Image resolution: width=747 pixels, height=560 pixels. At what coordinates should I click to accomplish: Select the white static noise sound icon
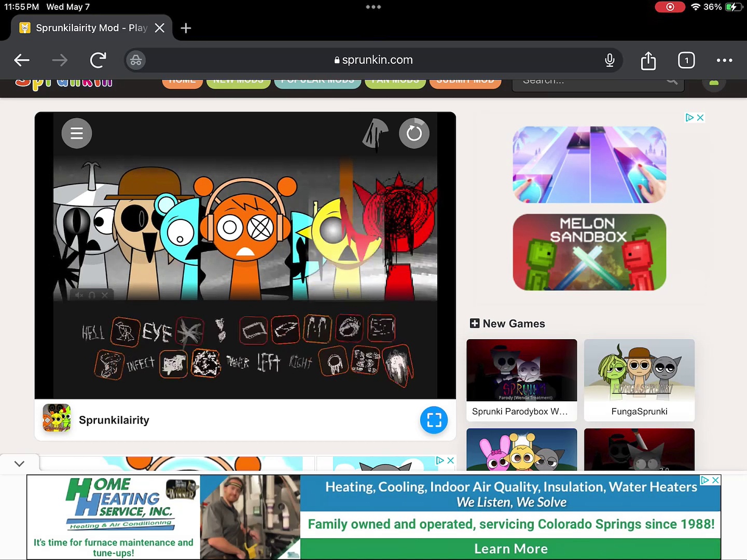pyautogui.click(x=206, y=363)
